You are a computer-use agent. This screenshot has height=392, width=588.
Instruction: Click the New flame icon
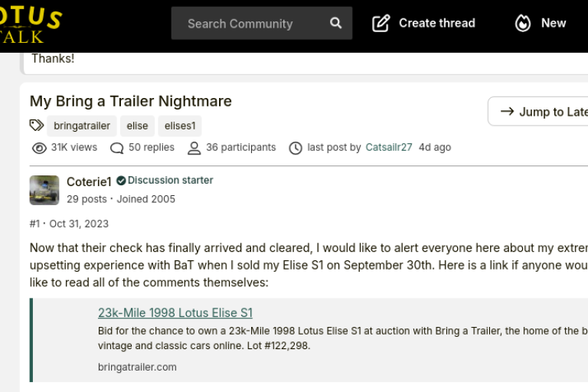[523, 23]
